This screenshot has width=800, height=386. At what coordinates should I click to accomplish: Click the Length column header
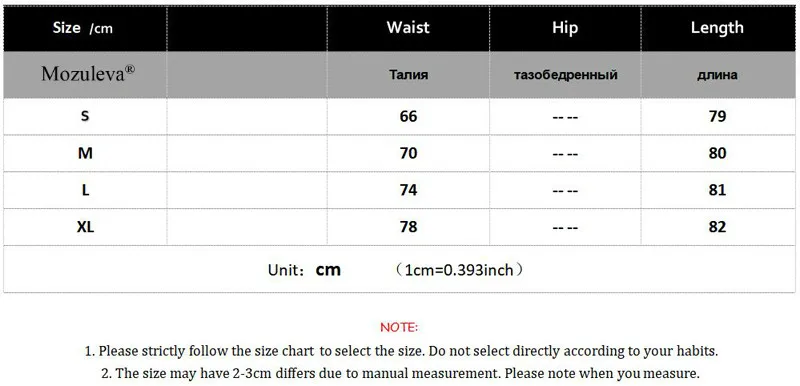pyautogui.click(x=717, y=28)
